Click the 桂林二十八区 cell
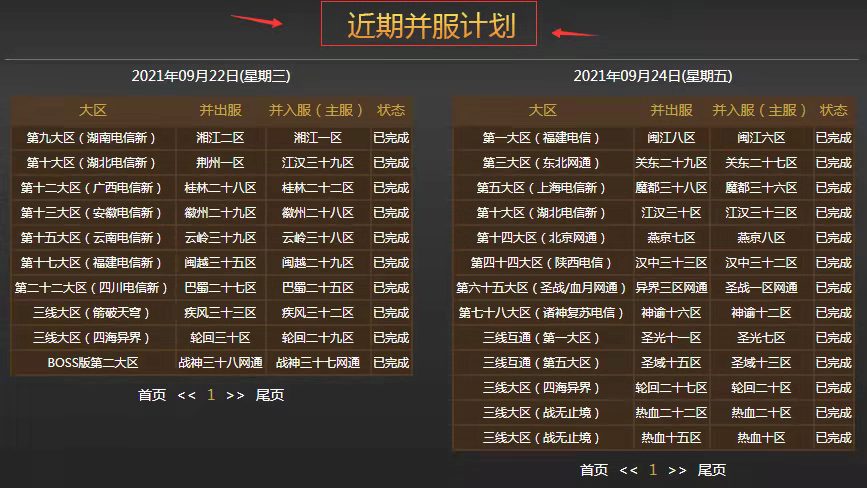Screen dimensions: 867x488 [220, 188]
